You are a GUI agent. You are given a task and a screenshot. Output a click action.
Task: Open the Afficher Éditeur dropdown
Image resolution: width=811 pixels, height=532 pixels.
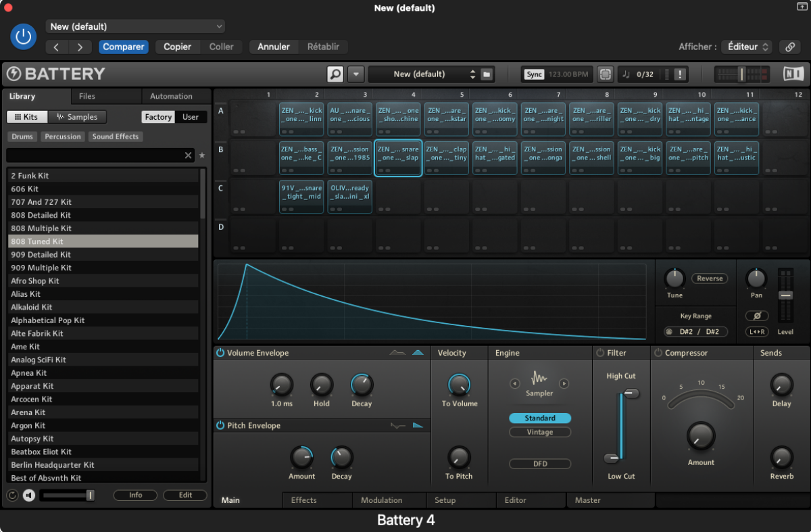[746, 47]
